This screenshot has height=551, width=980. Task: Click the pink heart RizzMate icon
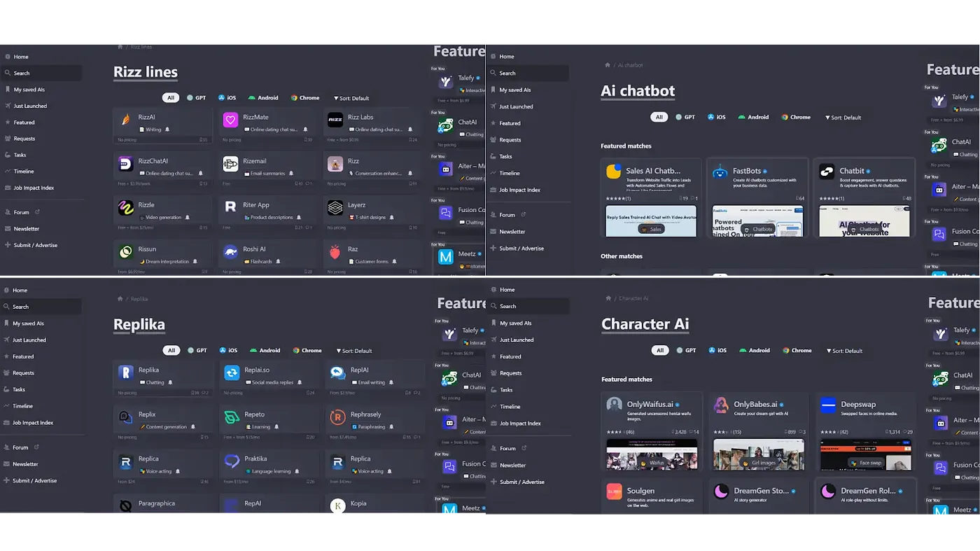pyautogui.click(x=230, y=120)
